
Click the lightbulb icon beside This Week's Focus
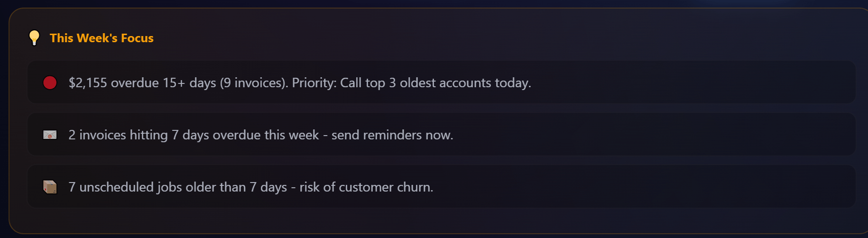[34, 37]
